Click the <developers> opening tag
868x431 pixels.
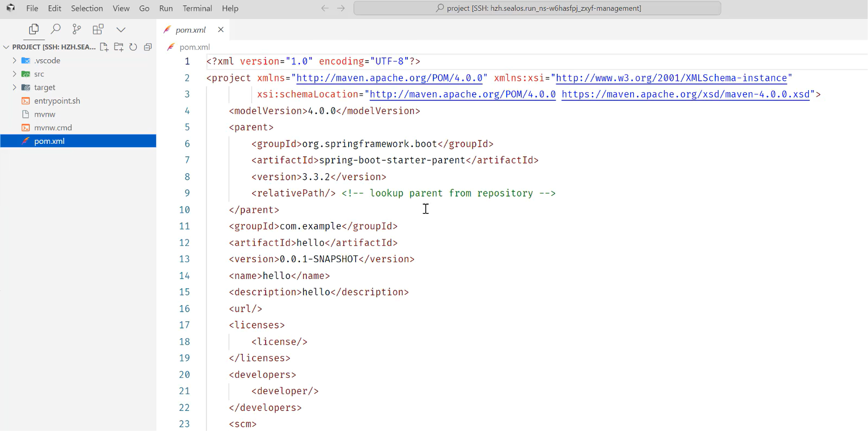click(x=262, y=375)
